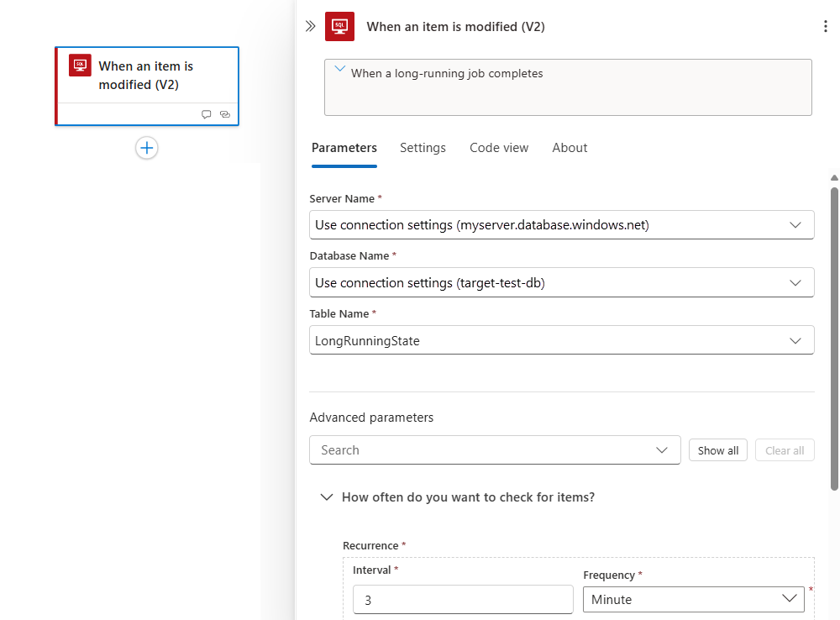Add a new action with the plus button
The width and height of the screenshot is (840, 620).
tap(146, 148)
